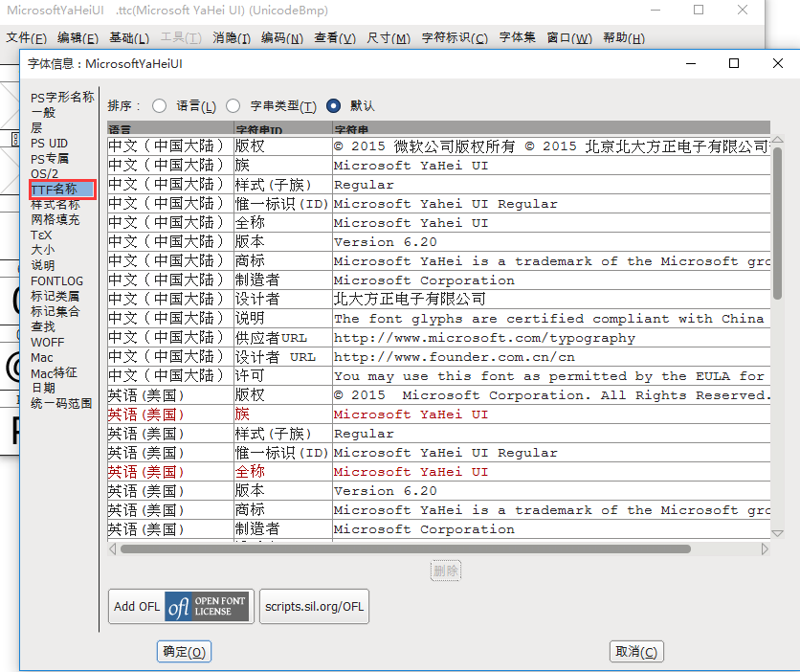Image resolution: width=800 pixels, height=672 pixels.
Task: Open the 字符标识(C) menu
Action: click(x=455, y=37)
